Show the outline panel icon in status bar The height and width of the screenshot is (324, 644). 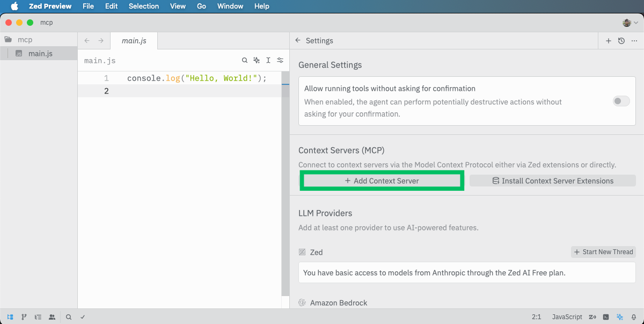point(38,317)
